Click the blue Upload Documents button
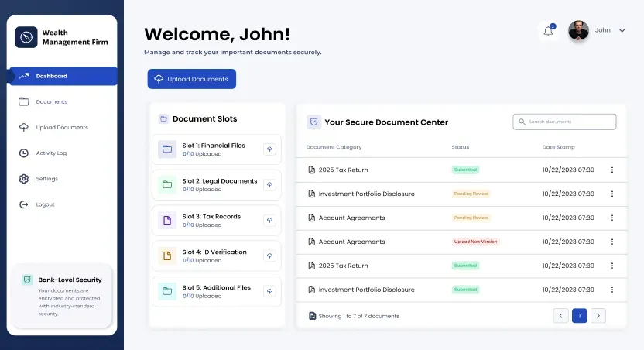Image resolution: width=644 pixels, height=350 pixels. [x=192, y=79]
